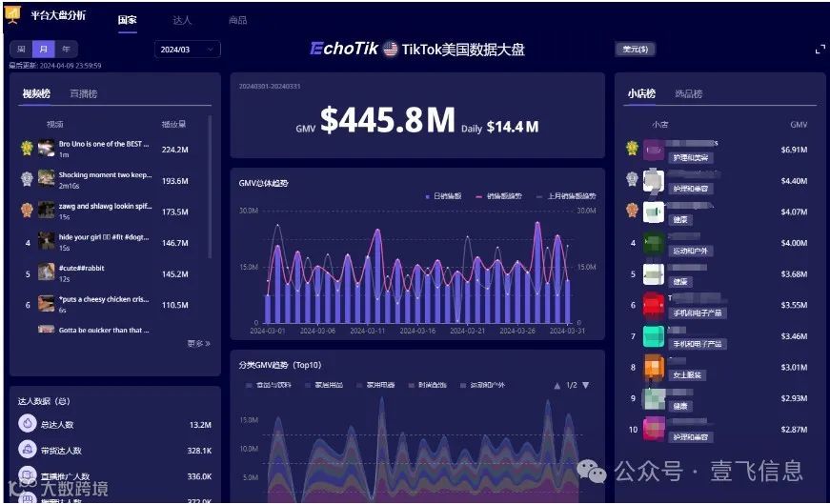This screenshot has width=830, height=504.
Task: Click the gold medal beside Bro Uno video
Action: click(27, 148)
